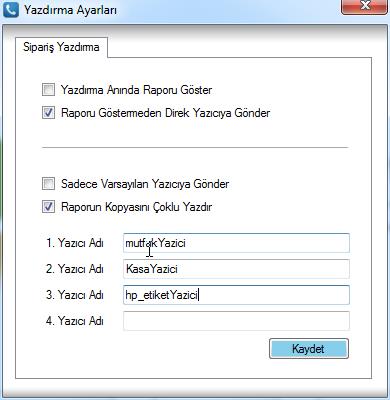Image resolution: width=390 pixels, height=400 pixels.
Task: Select the Sipariş Yazdırma tab
Action: [x=61, y=47]
